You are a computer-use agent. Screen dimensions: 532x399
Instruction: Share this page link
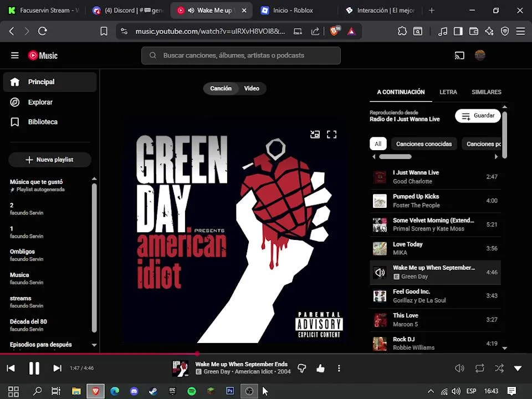click(315, 31)
